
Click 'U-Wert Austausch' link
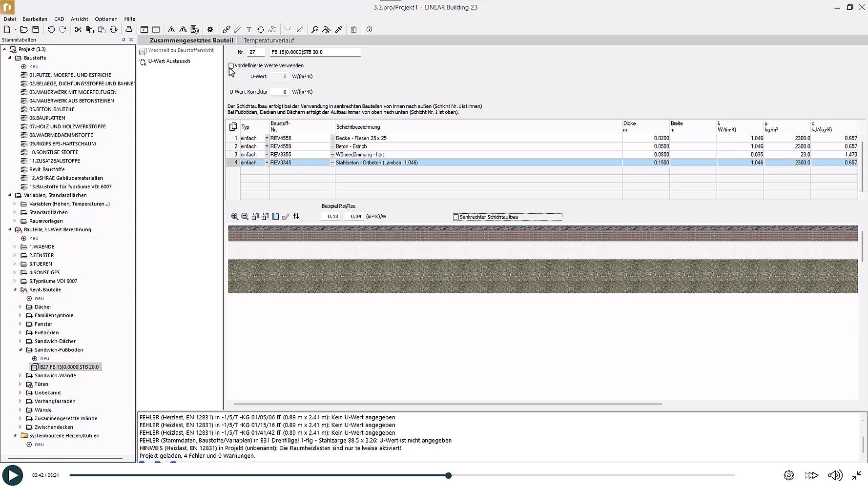coord(169,61)
